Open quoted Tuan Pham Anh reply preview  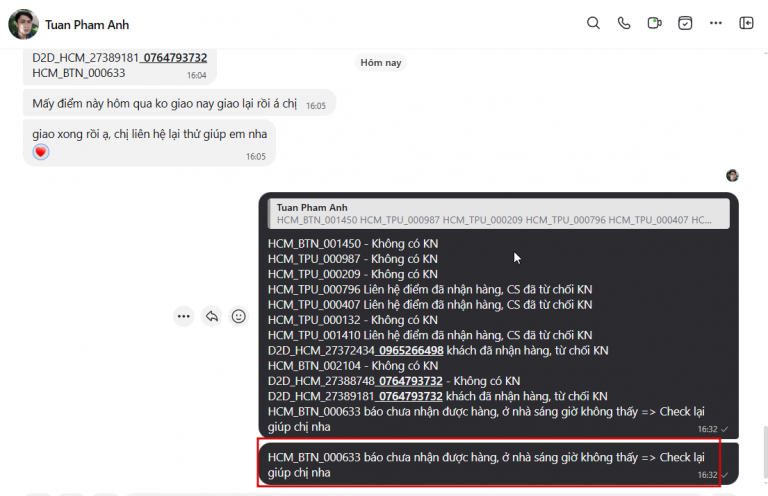point(499,213)
